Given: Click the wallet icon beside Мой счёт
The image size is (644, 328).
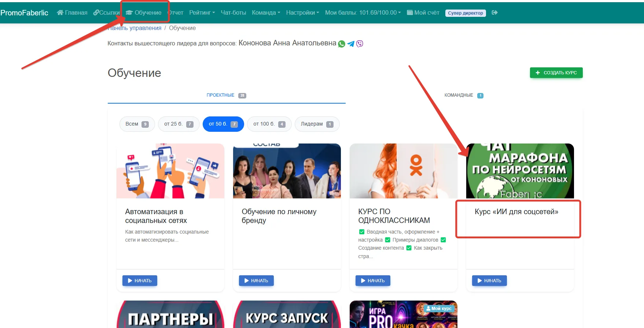Looking at the screenshot, I should click(410, 12).
